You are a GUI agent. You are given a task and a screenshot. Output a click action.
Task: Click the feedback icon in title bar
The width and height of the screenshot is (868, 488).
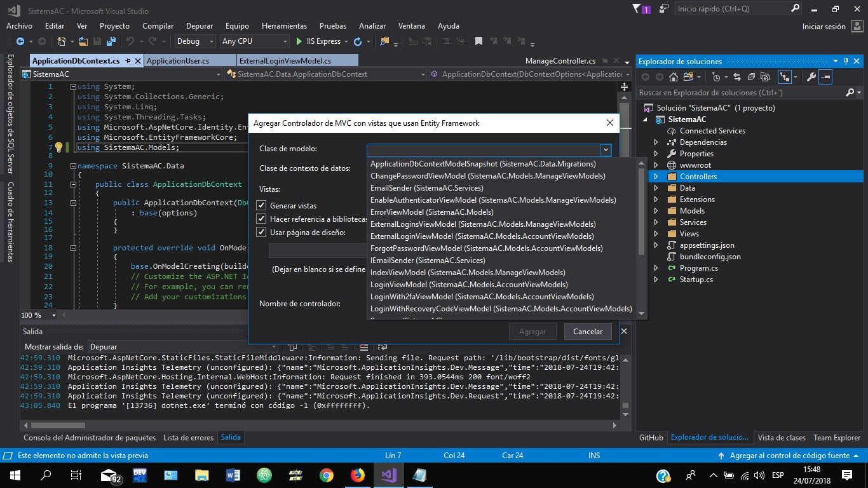click(664, 8)
